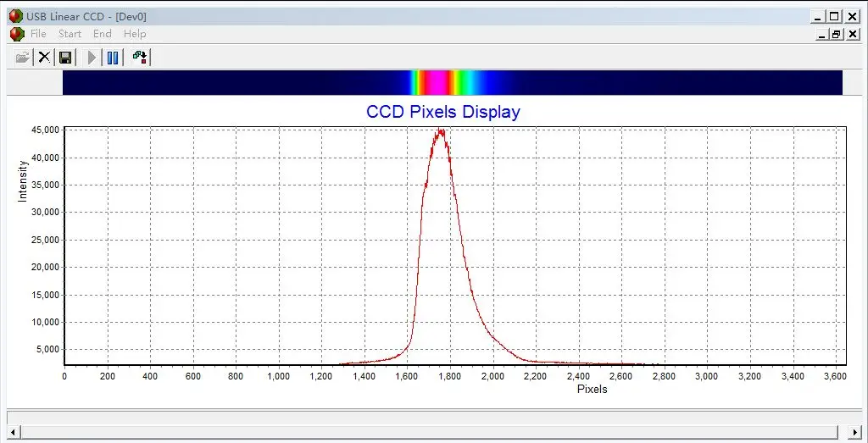Restore the inner Dev0 document window
Image resolution: width=868 pixels, height=443 pixels.
point(836,34)
